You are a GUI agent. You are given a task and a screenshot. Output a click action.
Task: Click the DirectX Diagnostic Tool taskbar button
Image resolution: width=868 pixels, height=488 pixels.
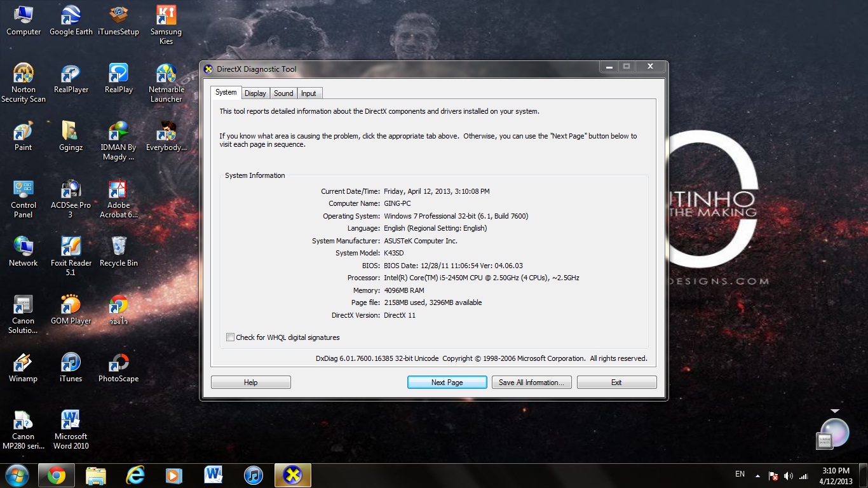pos(293,475)
